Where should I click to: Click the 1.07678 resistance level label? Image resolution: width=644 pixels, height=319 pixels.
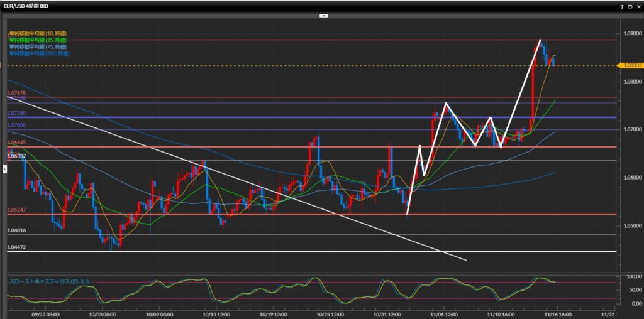16,93
